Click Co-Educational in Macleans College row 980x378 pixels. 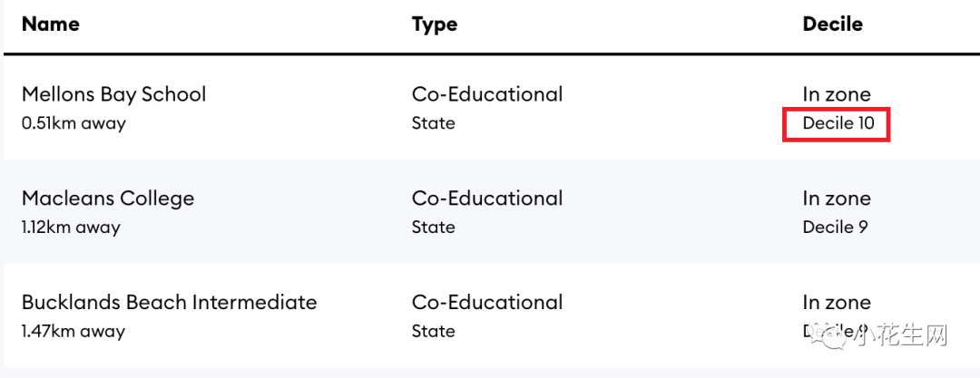(487, 199)
